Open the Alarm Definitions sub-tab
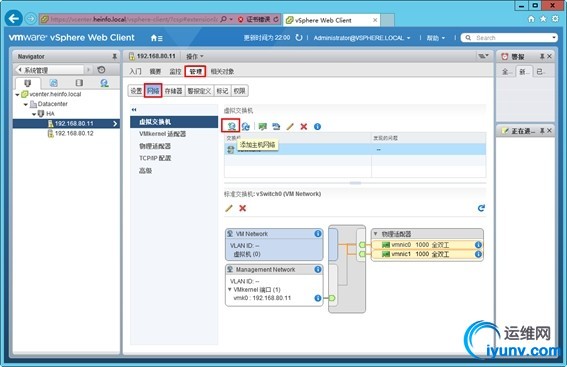This screenshot has width=567, height=367. coord(199,91)
